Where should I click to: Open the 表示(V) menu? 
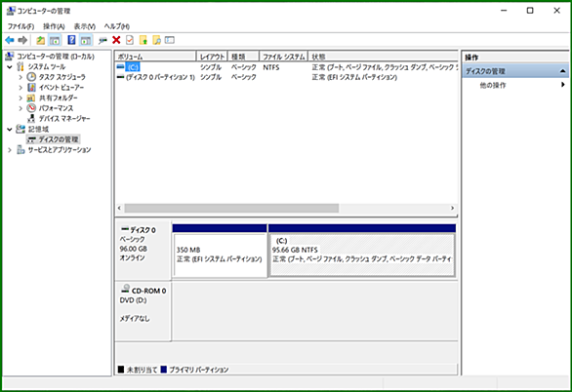tap(85, 26)
